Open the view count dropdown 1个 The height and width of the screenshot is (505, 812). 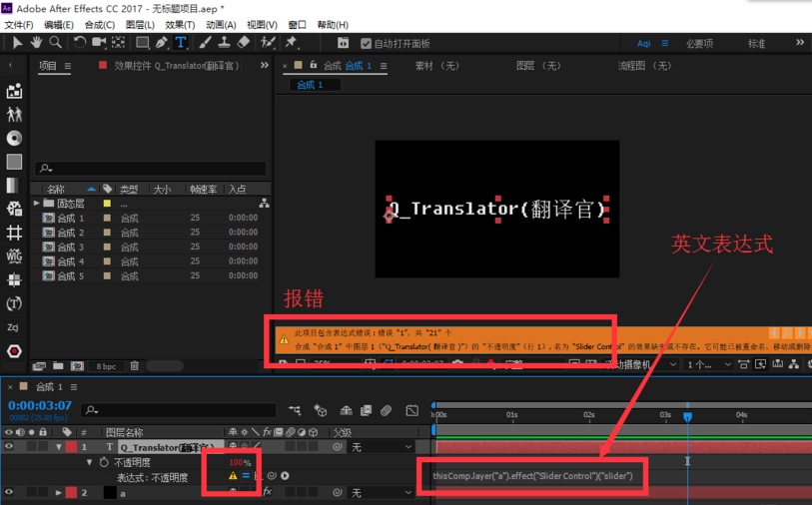click(708, 365)
